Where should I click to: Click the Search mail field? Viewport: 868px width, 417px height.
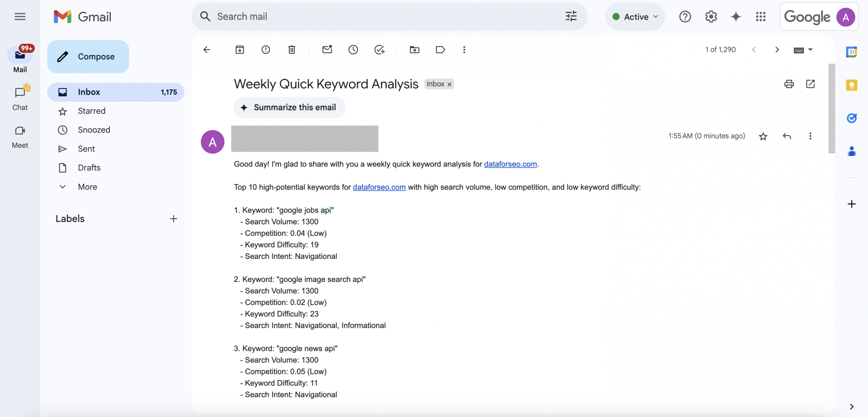(389, 16)
